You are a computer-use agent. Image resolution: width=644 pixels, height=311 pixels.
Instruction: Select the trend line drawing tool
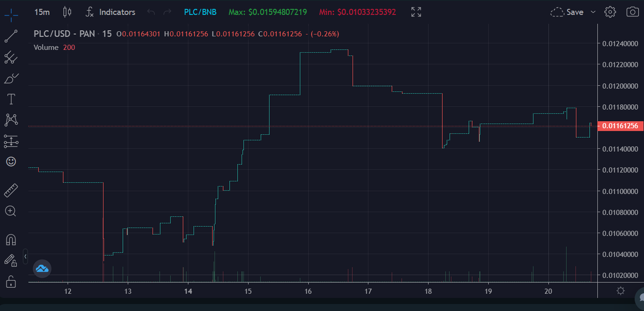tap(11, 36)
